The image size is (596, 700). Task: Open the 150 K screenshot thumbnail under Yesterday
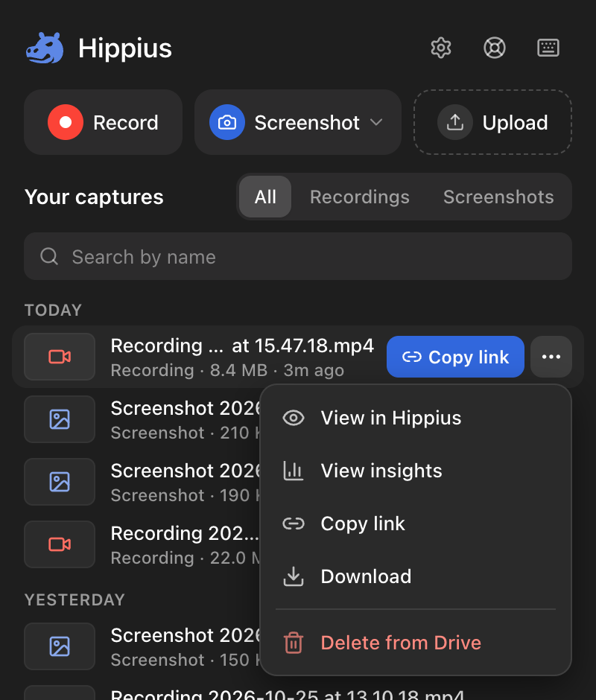(60, 646)
